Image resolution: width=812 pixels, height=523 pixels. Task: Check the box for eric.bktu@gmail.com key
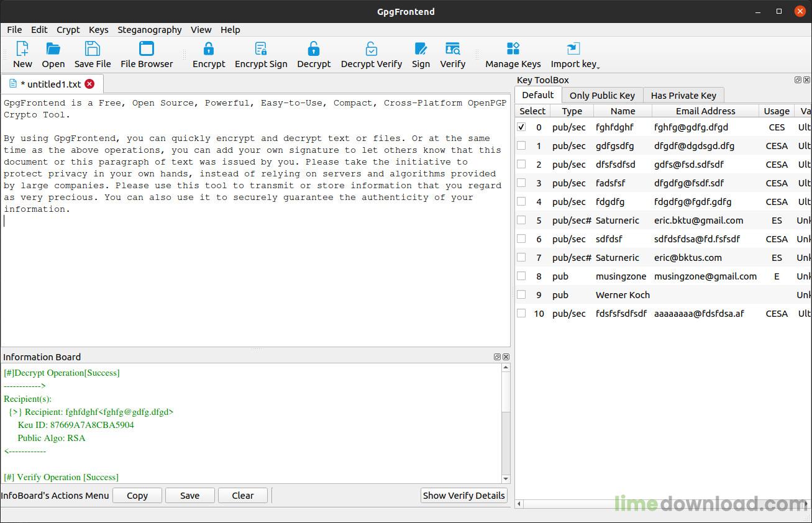[x=521, y=220]
